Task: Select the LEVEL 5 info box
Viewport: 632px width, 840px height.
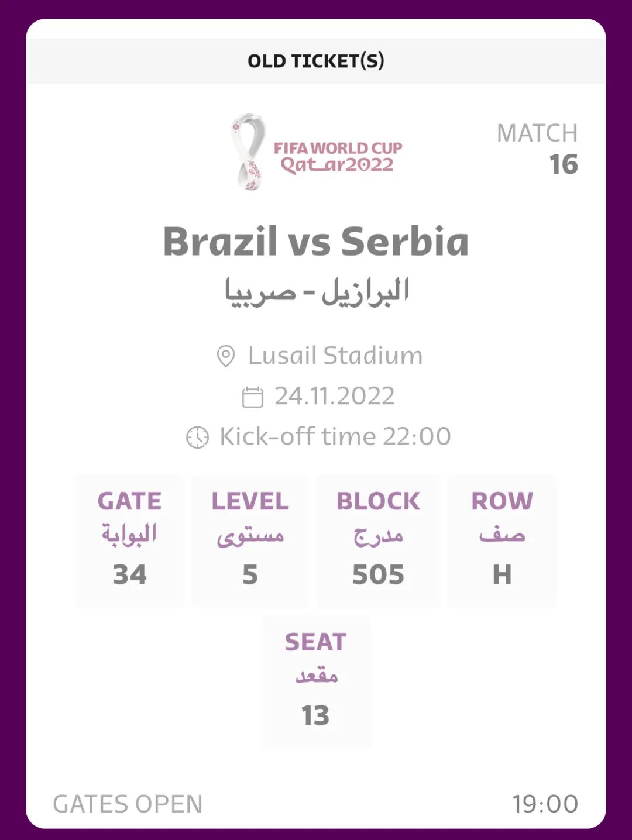Action: click(250, 540)
